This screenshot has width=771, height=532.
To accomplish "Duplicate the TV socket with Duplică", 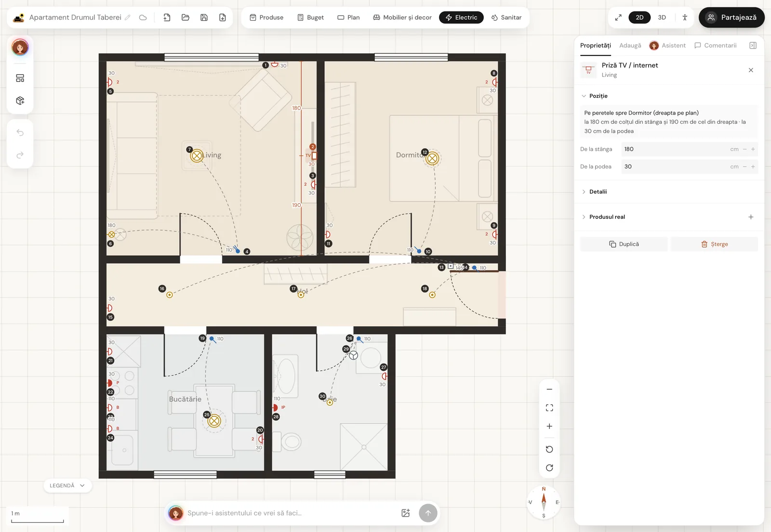I will click(624, 244).
